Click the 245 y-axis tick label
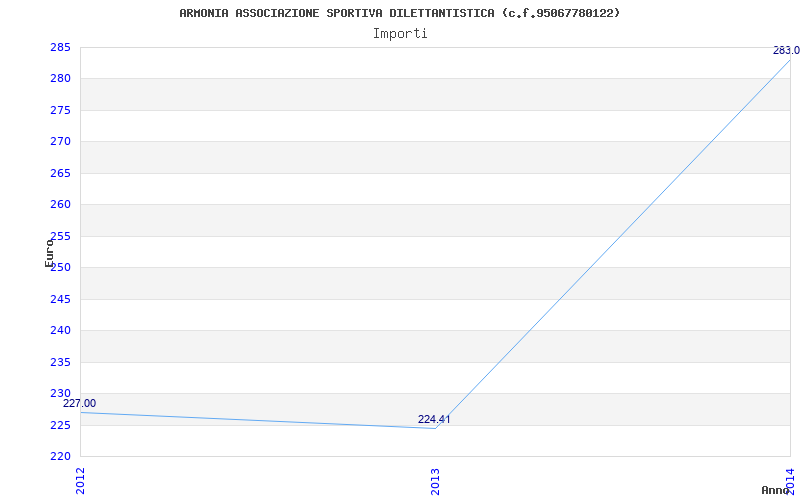 (60, 299)
